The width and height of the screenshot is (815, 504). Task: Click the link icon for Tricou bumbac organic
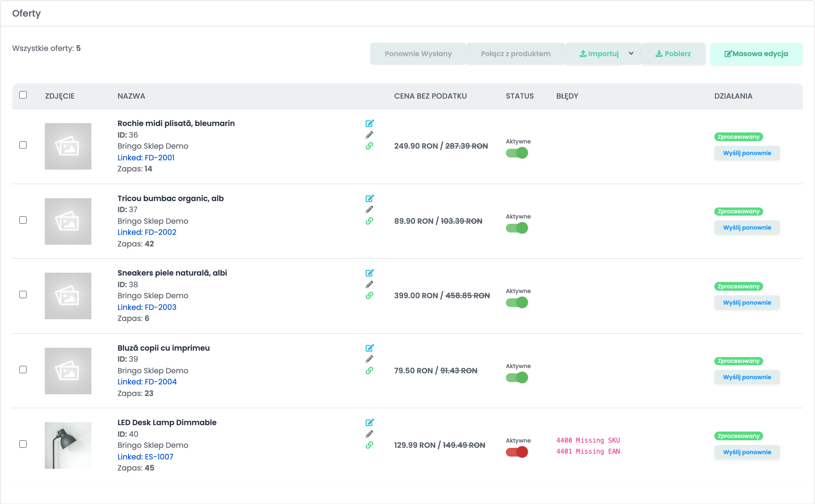[369, 221]
